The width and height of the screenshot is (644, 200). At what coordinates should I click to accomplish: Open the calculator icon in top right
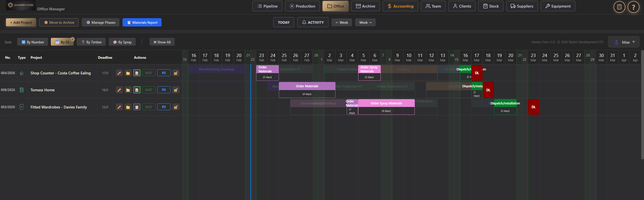click(619, 7)
